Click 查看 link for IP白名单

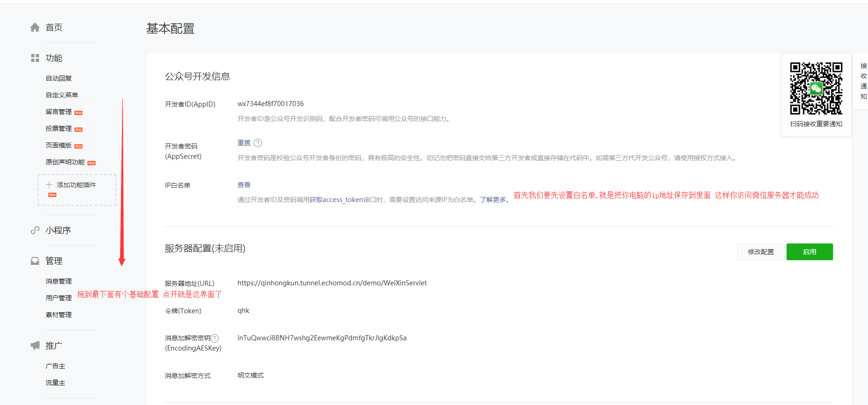(244, 185)
